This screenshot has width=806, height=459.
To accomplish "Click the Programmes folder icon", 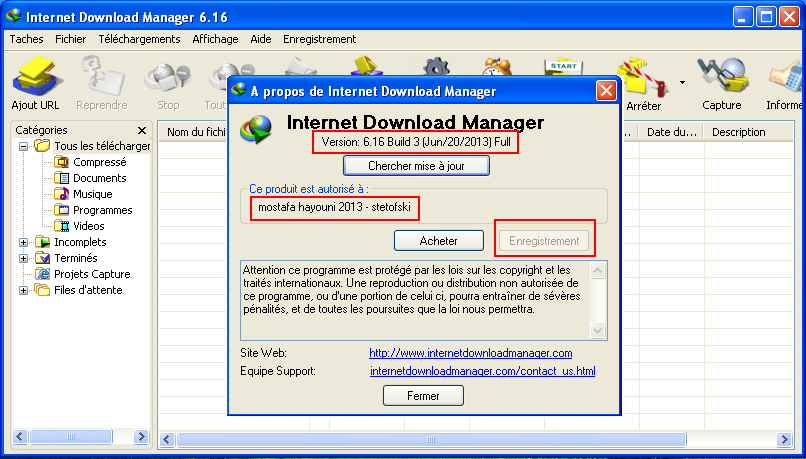I will coord(62,210).
